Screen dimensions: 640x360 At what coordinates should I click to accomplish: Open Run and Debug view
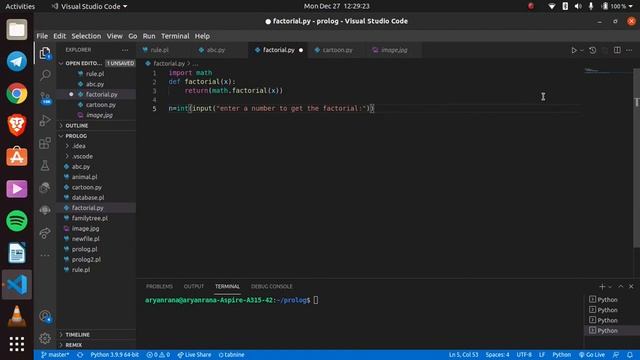[x=45, y=120]
